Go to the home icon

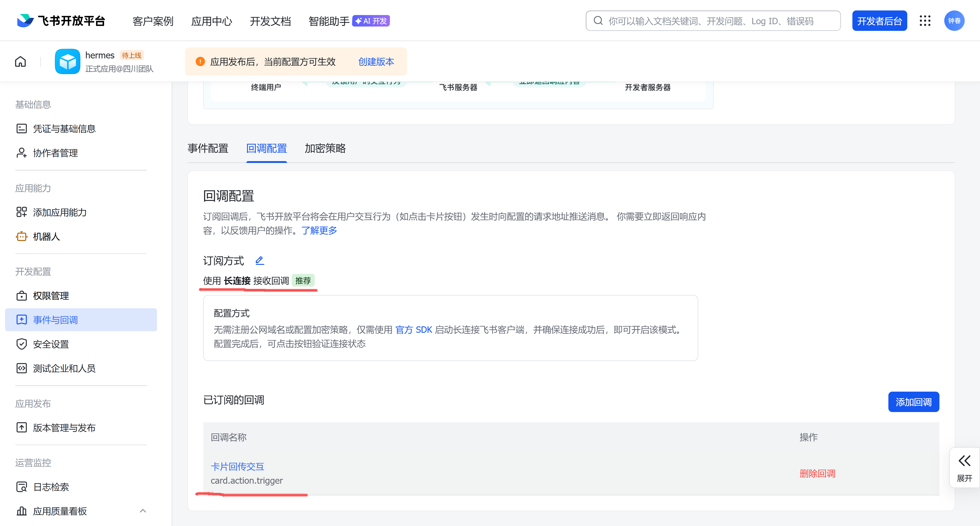pyautogui.click(x=20, y=61)
